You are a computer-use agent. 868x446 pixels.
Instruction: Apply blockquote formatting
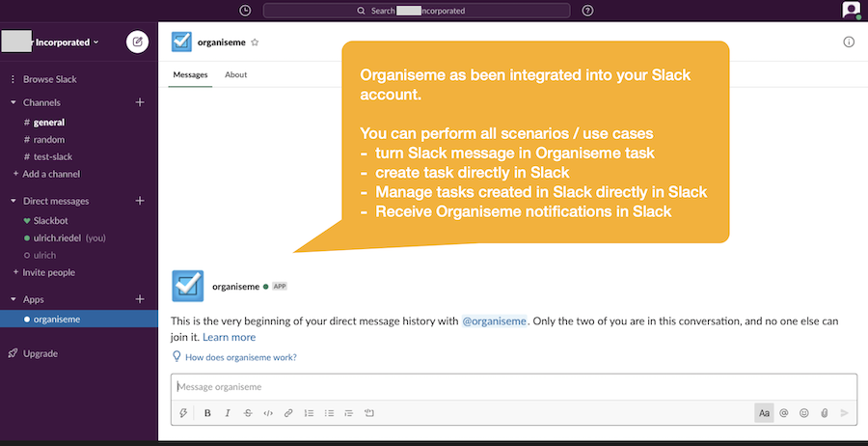(x=349, y=413)
